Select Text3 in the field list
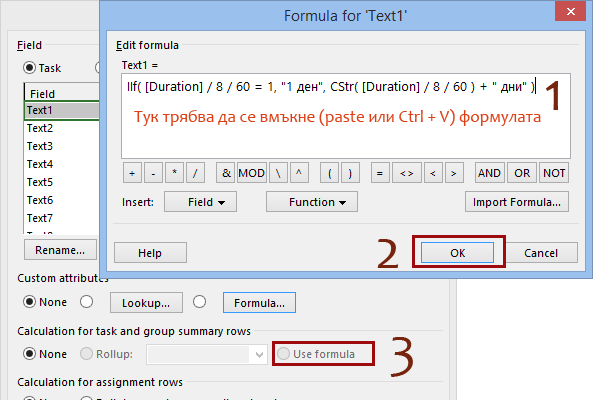 [60, 146]
